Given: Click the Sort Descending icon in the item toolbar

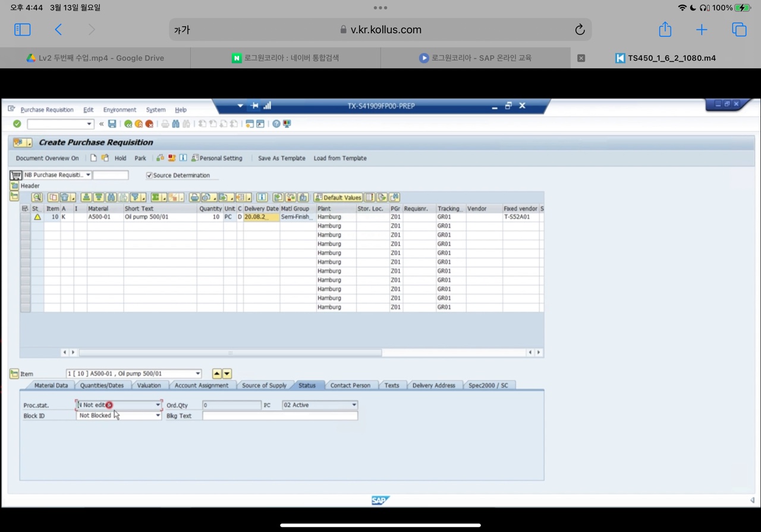Looking at the screenshot, I should click(x=99, y=197).
